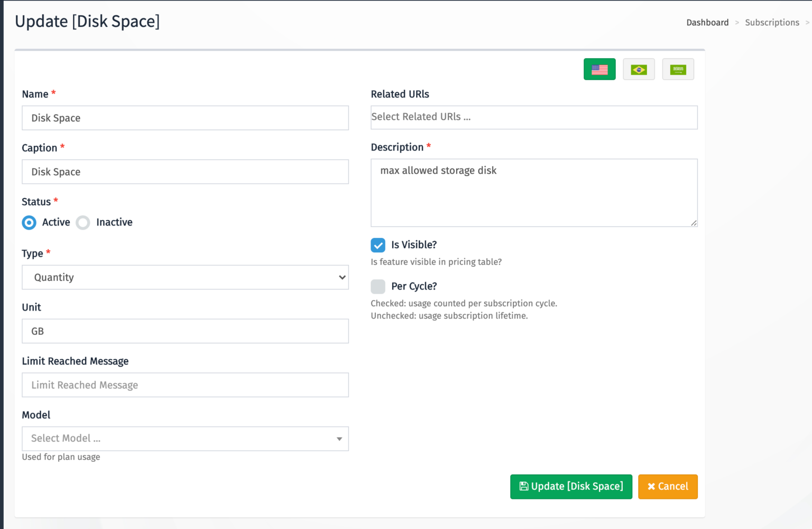Image resolution: width=812 pixels, height=529 pixels.
Task: Enable the Per Cycle? checkbox
Action: coord(378,286)
